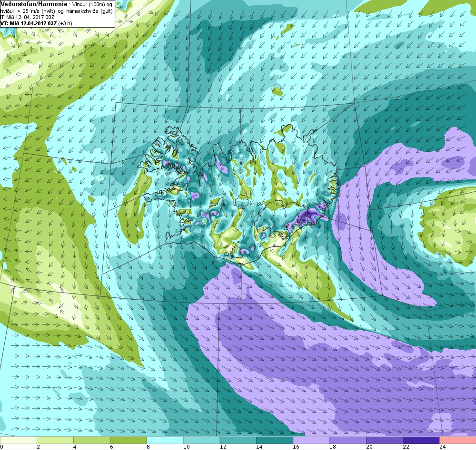The height and width of the screenshot is (450, 476).
Task: Click the light cyan 8–10 m/s legend swatch
Action: (x=165, y=440)
